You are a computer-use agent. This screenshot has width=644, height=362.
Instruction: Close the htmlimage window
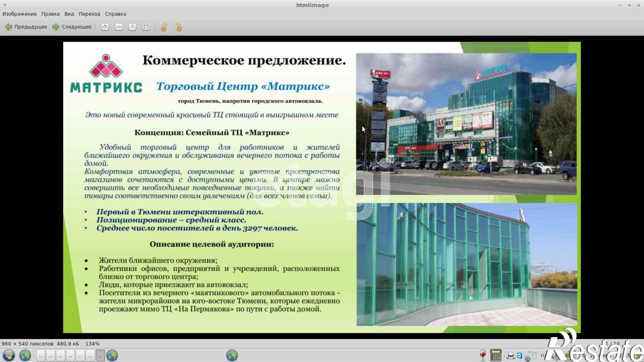pos(639,5)
